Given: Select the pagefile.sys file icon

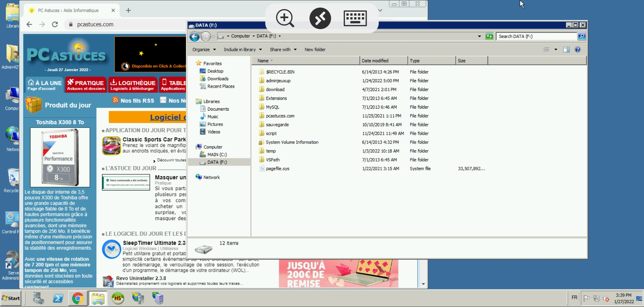Looking at the screenshot, I should (x=262, y=169).
